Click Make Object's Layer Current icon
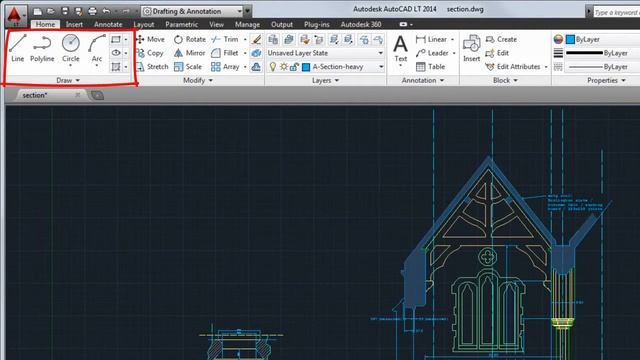The width and height of the screenshot is (640, 360). [289, 39]
